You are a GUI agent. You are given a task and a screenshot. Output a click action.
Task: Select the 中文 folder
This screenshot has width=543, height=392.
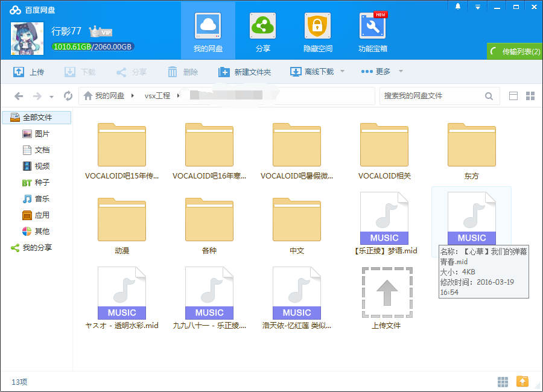[x=297, y=226]
